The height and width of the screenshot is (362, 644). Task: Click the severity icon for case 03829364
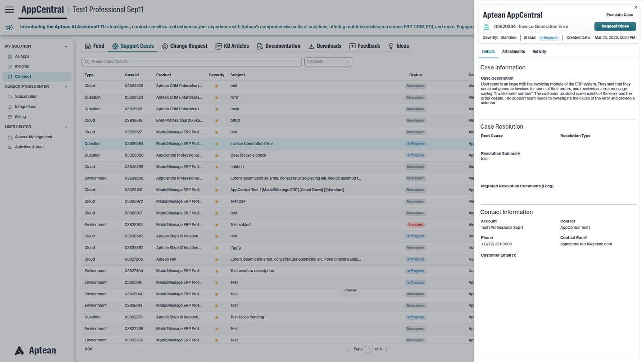click(216, 144)
